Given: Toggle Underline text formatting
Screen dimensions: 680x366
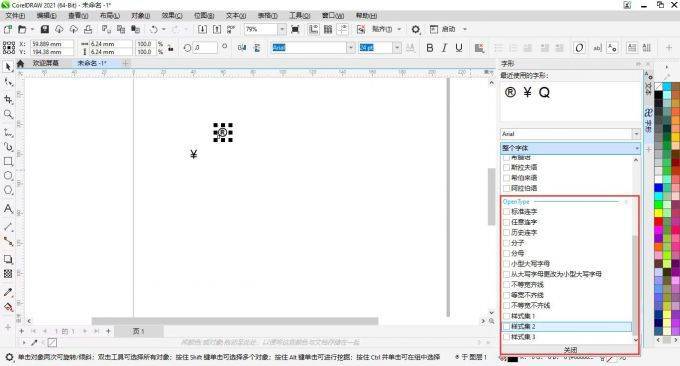Looking at the screenshot, I should tap(459, 48).
